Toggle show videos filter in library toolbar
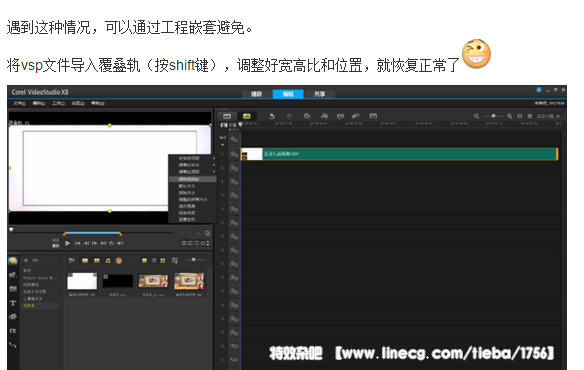 pos(85,260)
